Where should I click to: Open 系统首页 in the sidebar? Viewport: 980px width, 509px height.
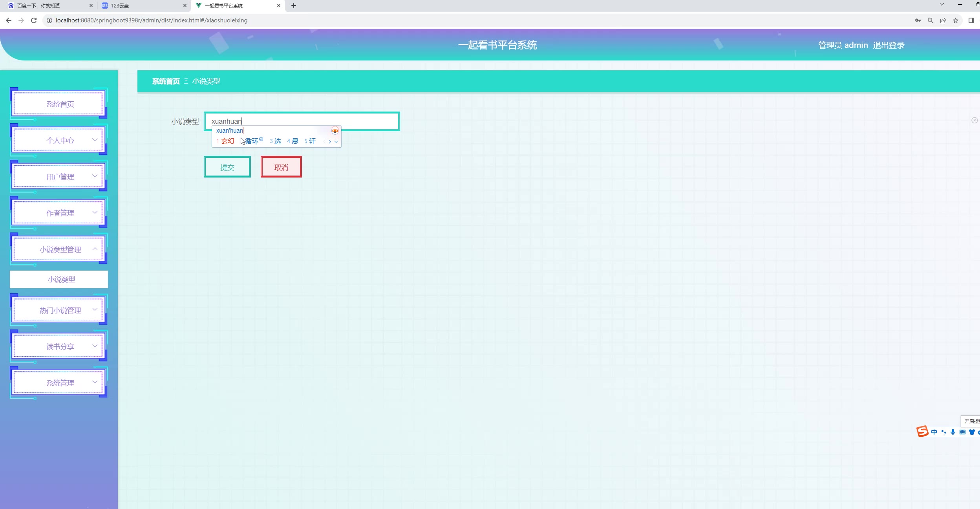point(59,104)
